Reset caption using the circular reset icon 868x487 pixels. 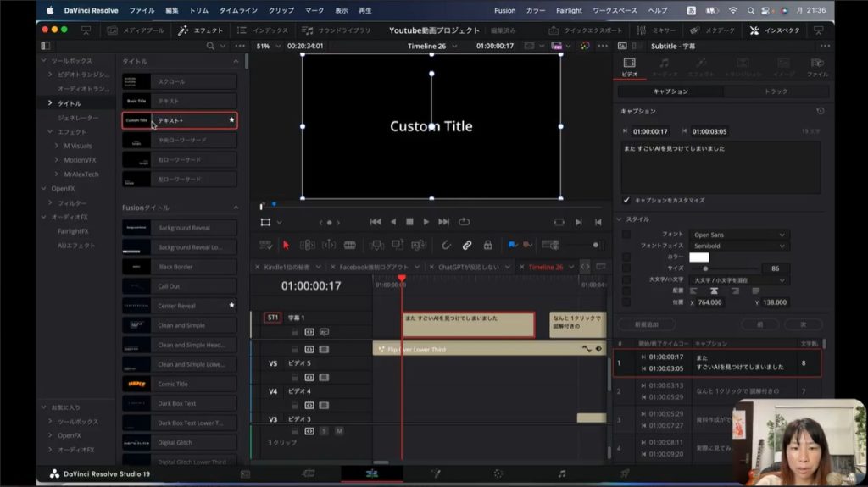[820, 111]
